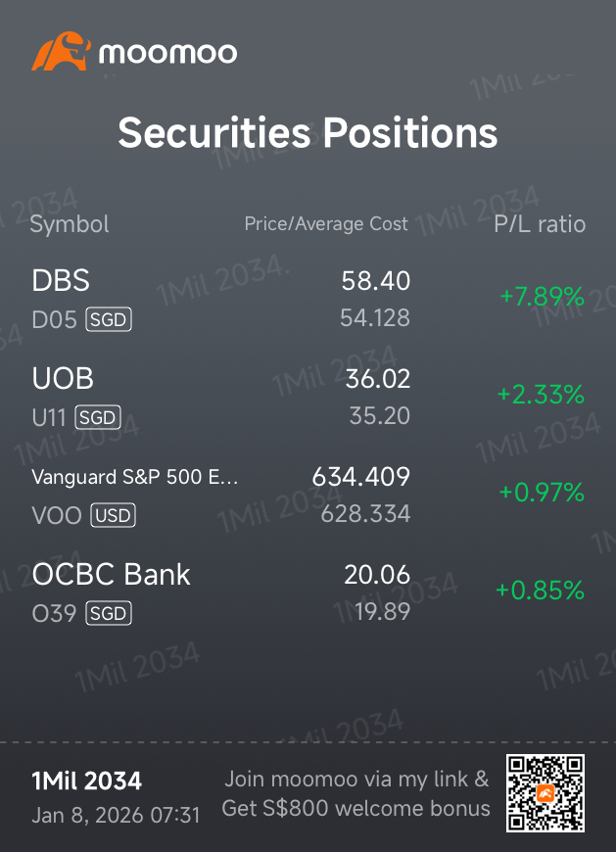Select the Symbol column header
The image size is (616, 852).
[70, 224]
